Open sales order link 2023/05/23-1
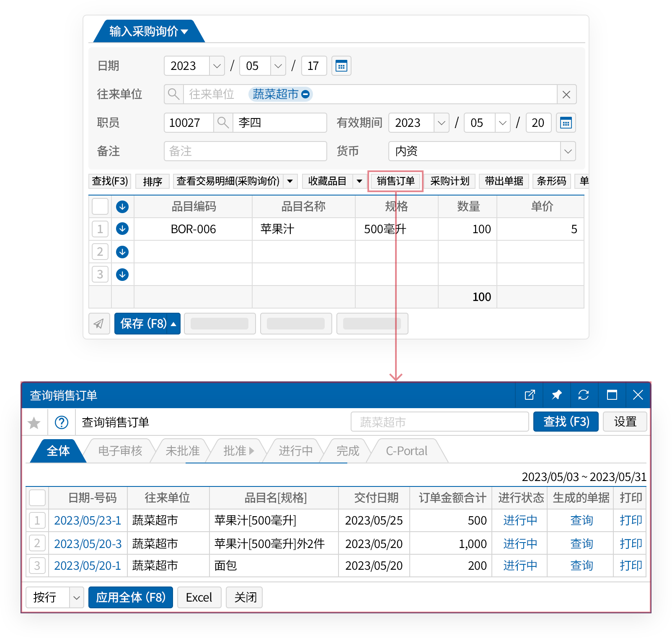 [x=88, y=520]
